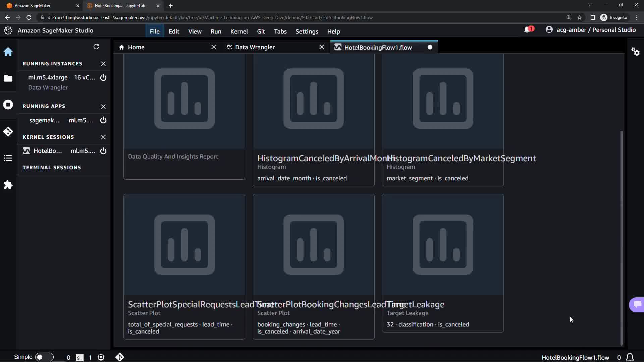Image resolution: width=644 pixels, height=362 pixels.
Task: Open Table of Contents list icon
Action: pos(8,158)
